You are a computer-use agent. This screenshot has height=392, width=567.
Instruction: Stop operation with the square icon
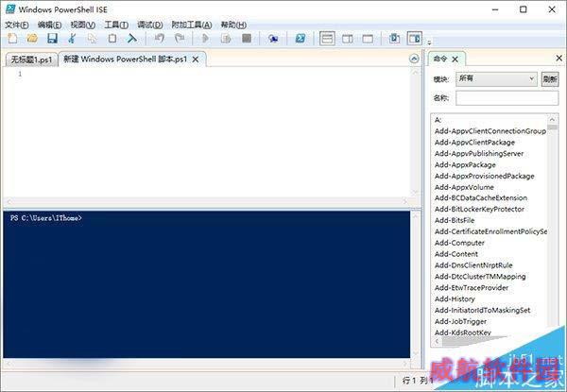[x=247, y=39]
